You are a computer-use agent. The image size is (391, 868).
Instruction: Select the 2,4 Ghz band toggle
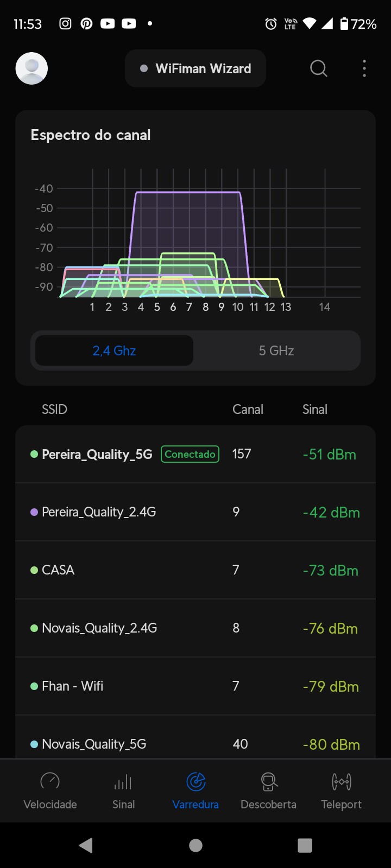click(114, 351)
